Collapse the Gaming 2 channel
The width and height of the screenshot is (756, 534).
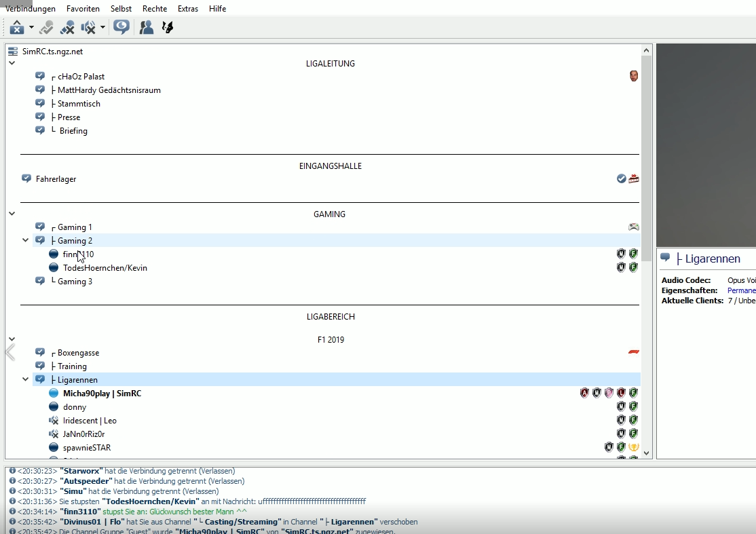pos(26,240)
